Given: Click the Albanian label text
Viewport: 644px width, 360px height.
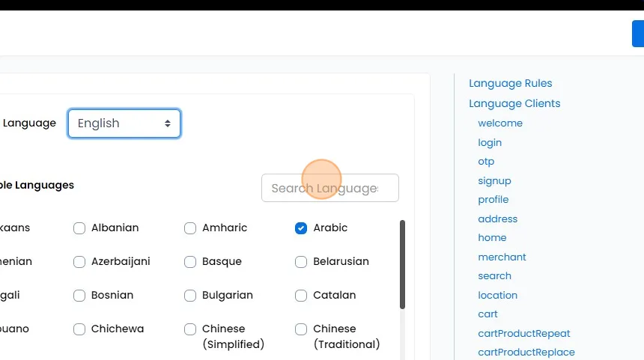Looking at the screenshot, I should click(x=115, y=228).
